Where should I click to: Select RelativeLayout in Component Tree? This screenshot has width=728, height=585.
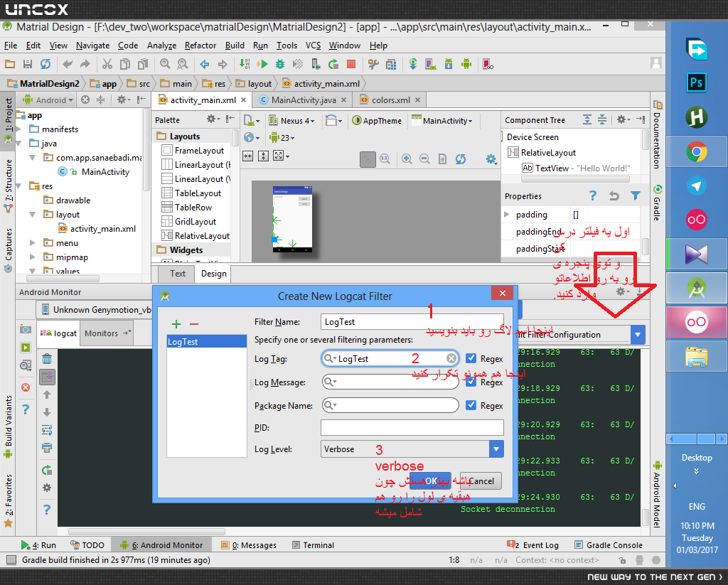coord(542,152)
